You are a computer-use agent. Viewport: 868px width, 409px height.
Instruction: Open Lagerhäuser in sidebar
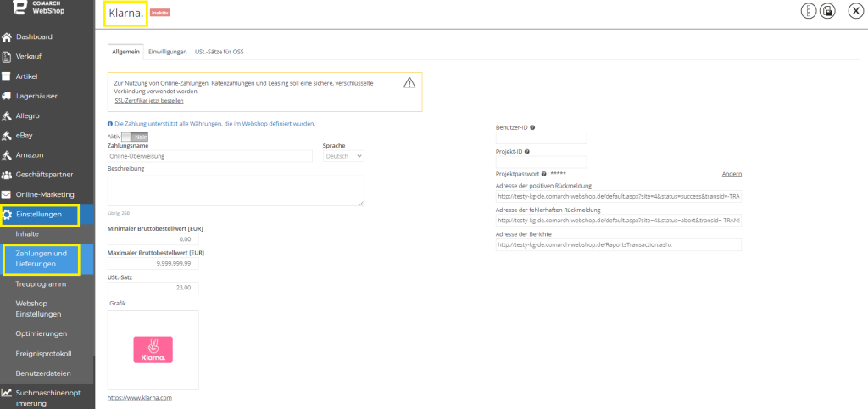(36, 96)
